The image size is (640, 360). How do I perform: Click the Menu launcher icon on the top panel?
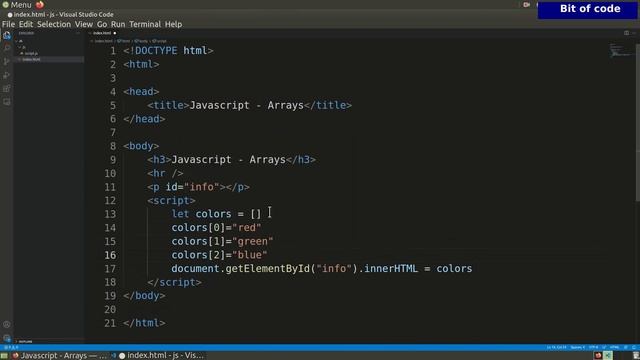(6, 5)
